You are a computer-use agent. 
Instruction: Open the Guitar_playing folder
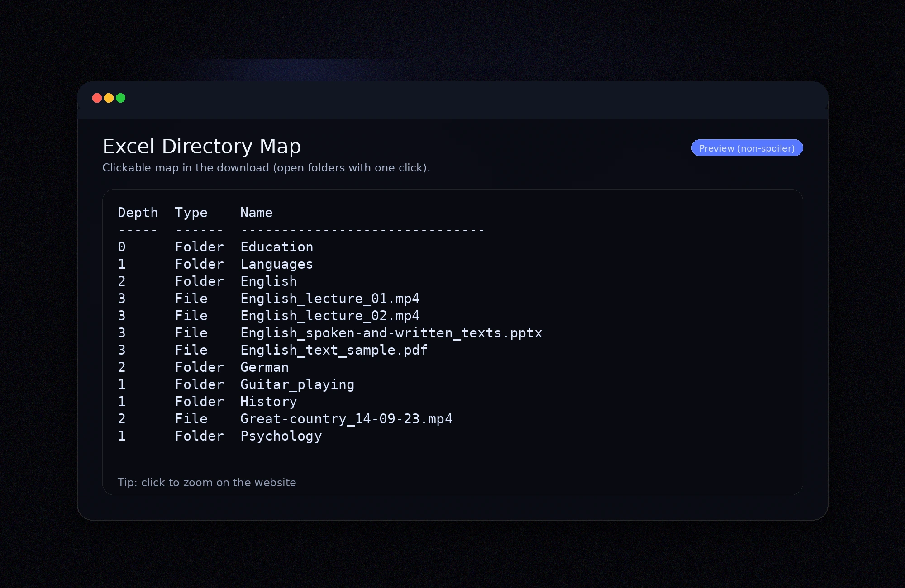297,384
